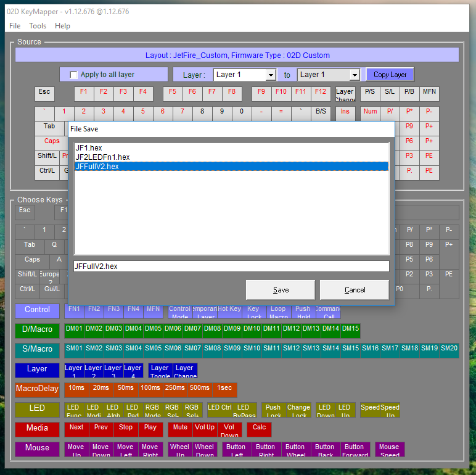Click the Save button in File Save dialog
The width and height of the screenshot is (476, 475).
coord(281,290)
